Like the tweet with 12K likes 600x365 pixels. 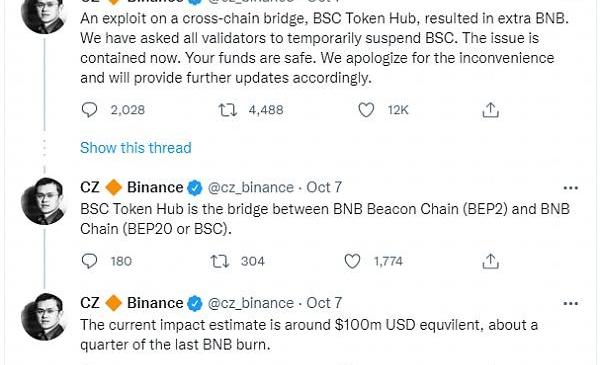366,110
